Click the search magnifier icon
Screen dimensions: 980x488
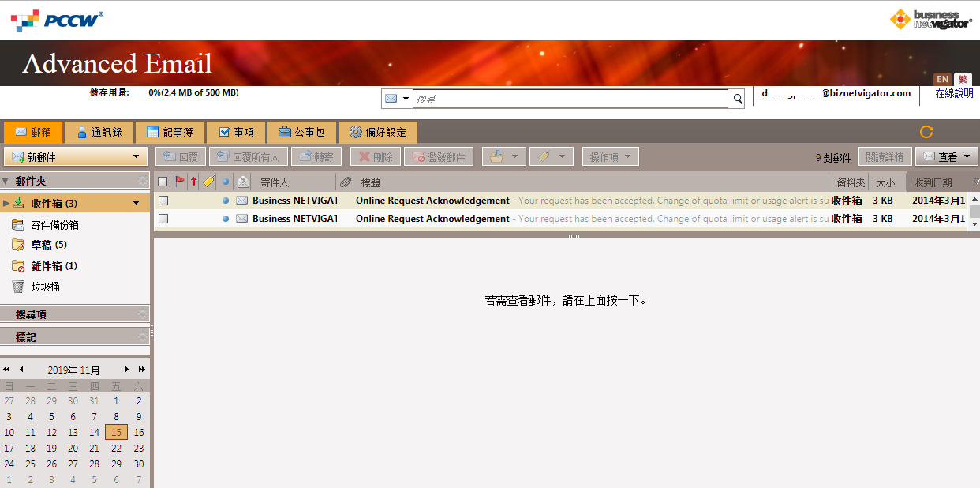(x=737, y=98)
